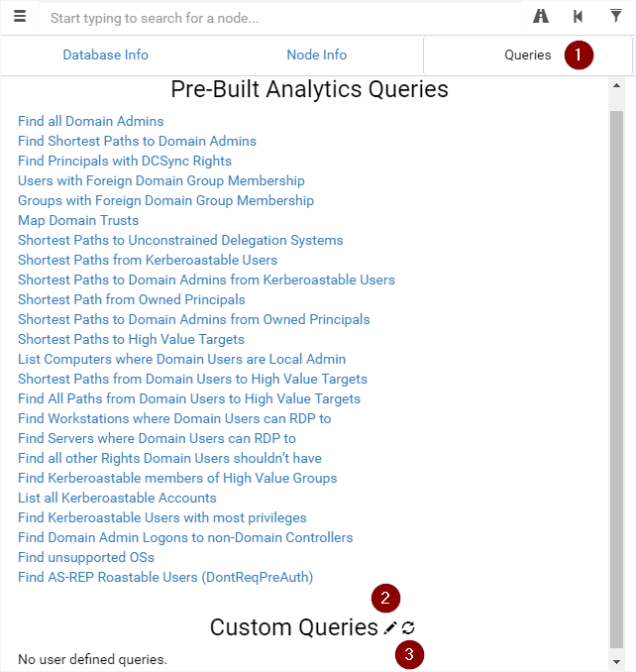
Task: Open the hamburger menu icon
Action: point(20,17)
